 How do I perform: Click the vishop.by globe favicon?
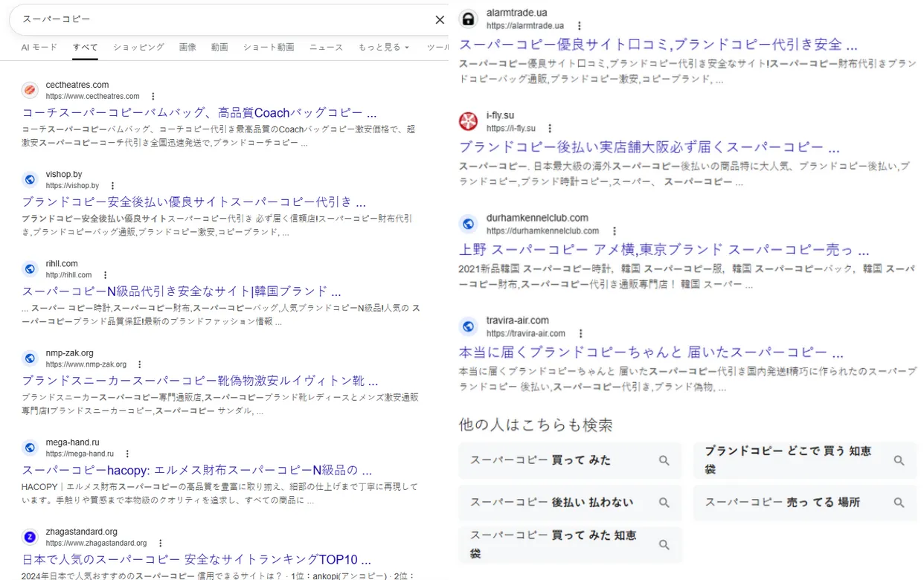[x=30, y=179]
